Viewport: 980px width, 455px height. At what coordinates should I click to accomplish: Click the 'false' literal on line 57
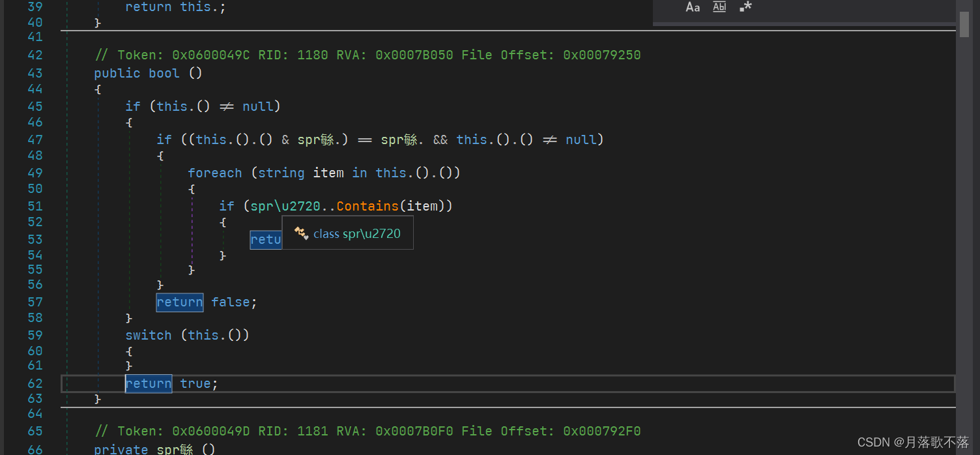tap(231, 302)
